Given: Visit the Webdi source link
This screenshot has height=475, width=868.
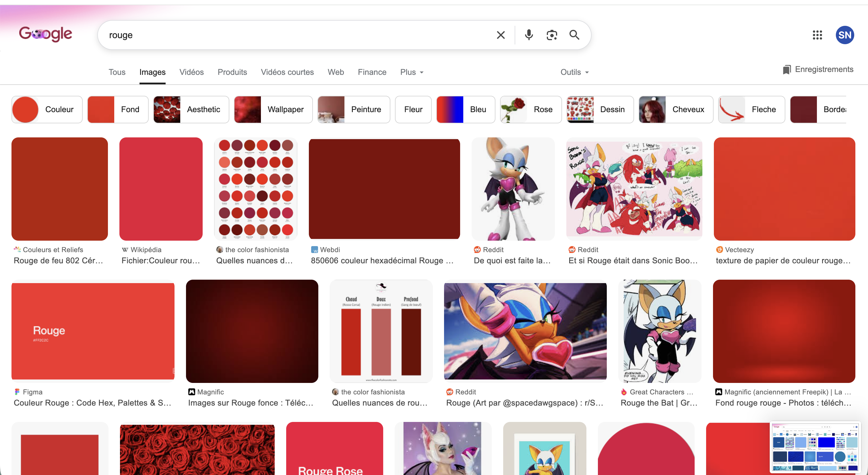Looking at the screenshot, I should click(x=325, y=250).
